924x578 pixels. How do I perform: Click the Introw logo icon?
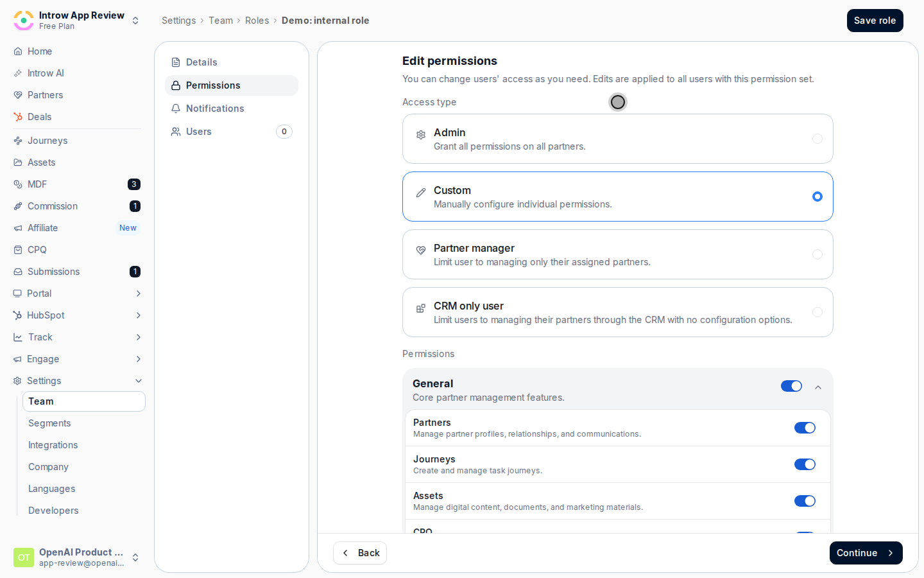point(24,21)
